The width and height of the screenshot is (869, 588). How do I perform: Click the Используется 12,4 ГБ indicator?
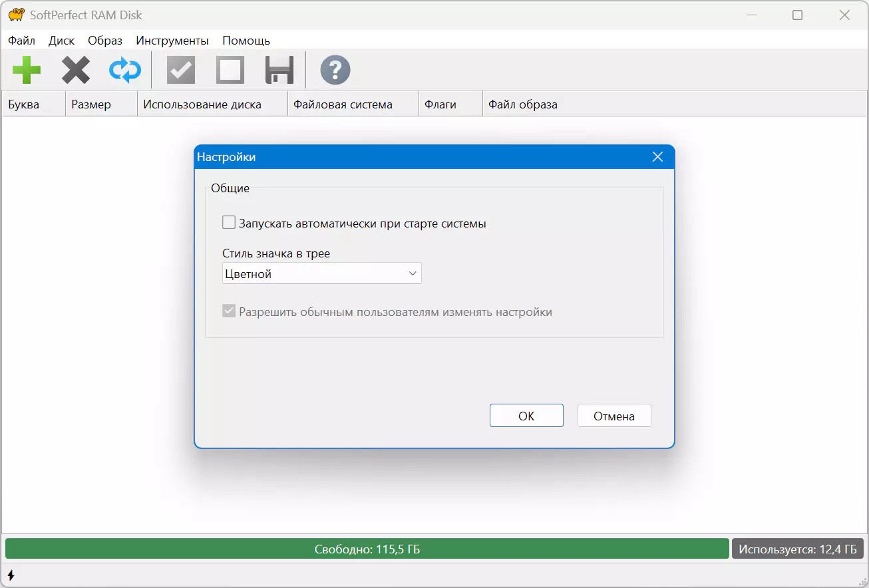[x=798, y=549]
